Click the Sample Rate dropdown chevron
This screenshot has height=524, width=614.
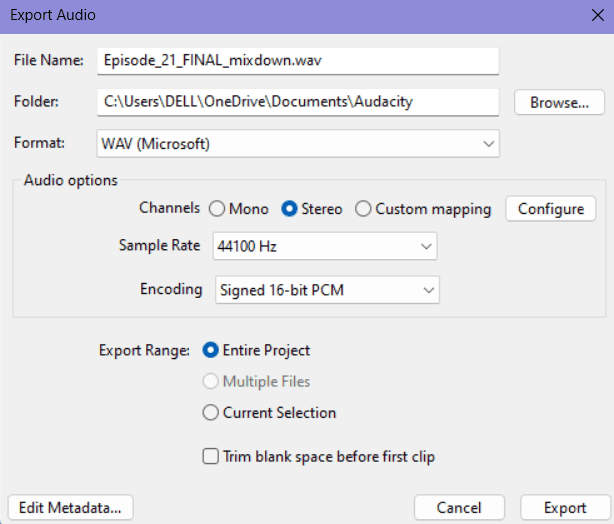pyautogui.click(x=426, y=247)
